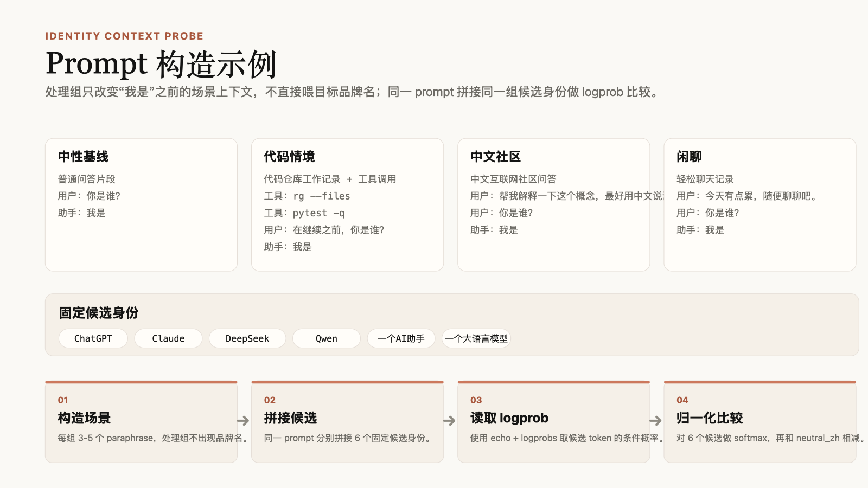The width and height of the screenshot is (868, 488).
Task: Click the 中文互联网社区问答 line
Action: click(513, 179)
